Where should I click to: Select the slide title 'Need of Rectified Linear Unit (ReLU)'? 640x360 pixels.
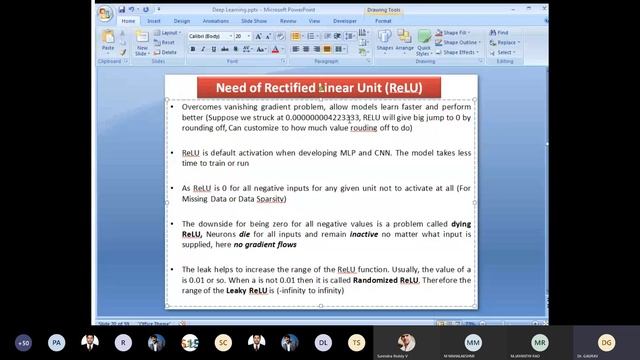coord(319,87)
